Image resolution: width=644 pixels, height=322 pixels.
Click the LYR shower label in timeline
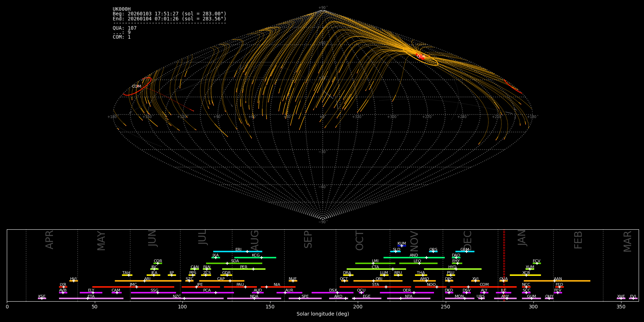pos(63,285)
